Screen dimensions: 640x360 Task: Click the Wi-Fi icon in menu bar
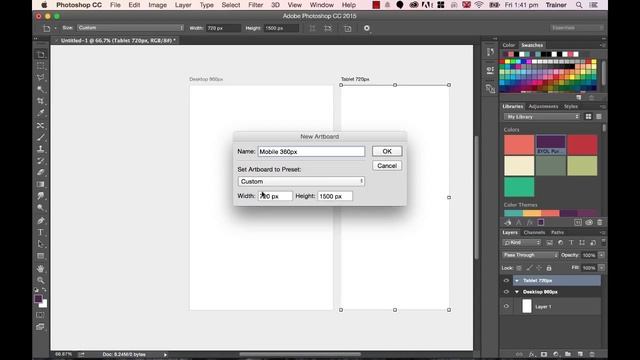pos(479,5)
